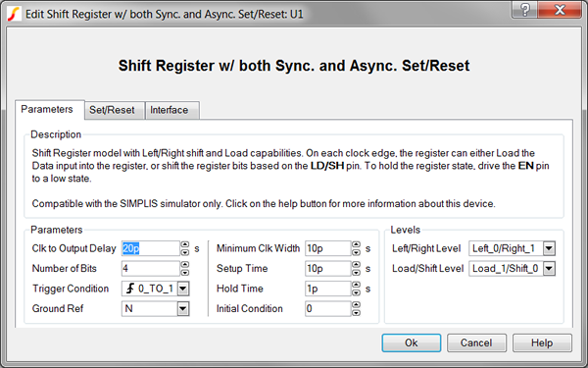Click the Number of Bits input field
This screenshot has width=588, height=368.
click(x=151, y=269)
